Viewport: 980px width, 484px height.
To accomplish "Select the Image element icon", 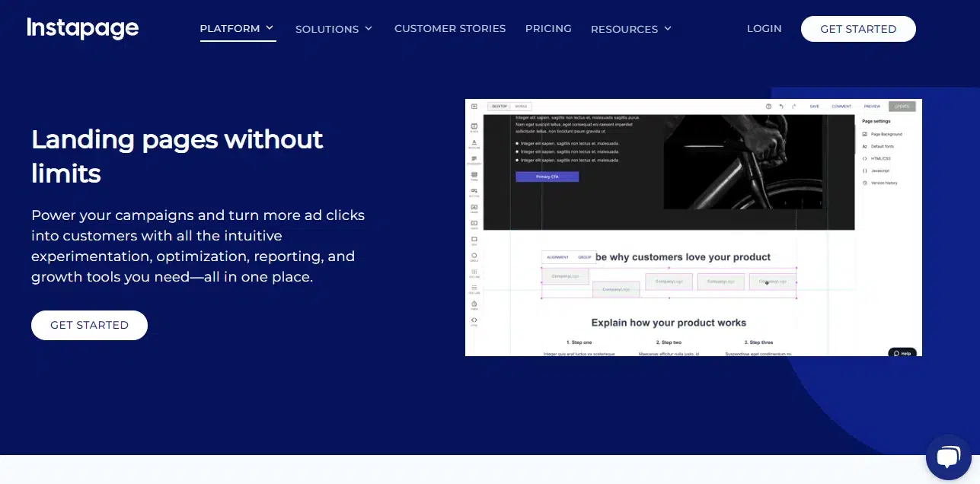I will pyautogui.click(x=474, y=208).
